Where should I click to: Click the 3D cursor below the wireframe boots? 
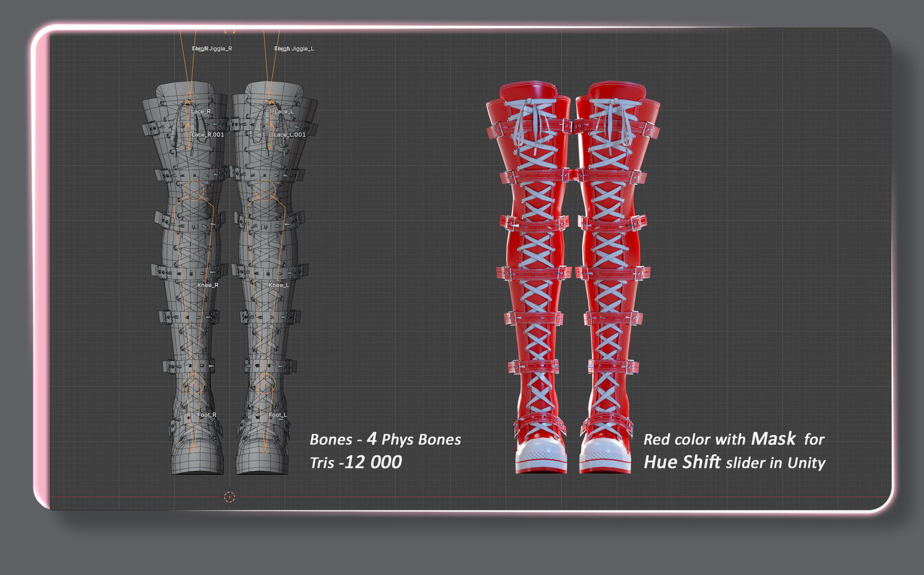pos(229,497)
